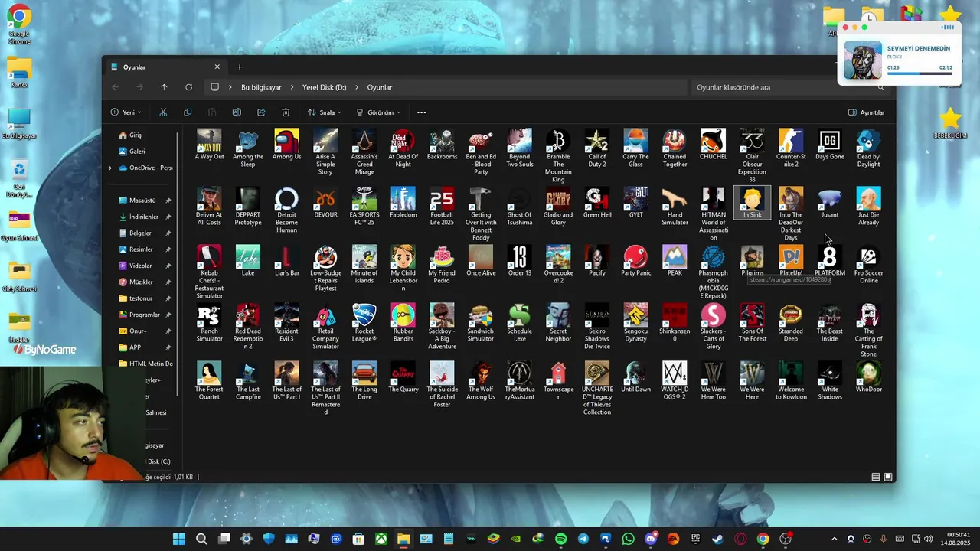This screenshot has height=551, width=980.
Task: Select the Green Hell icon
Action: tap(597, 203)
